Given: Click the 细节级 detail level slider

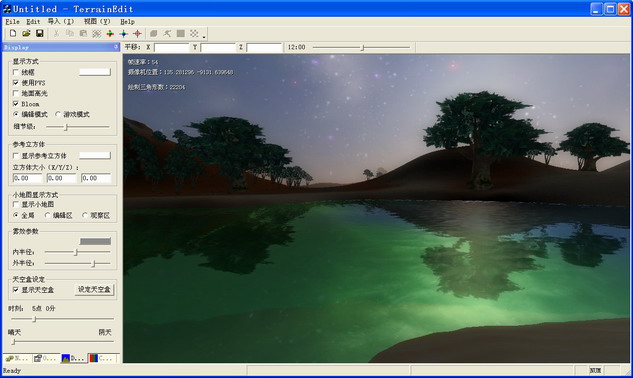Looking at the screenshot, I should coord(78,127).
